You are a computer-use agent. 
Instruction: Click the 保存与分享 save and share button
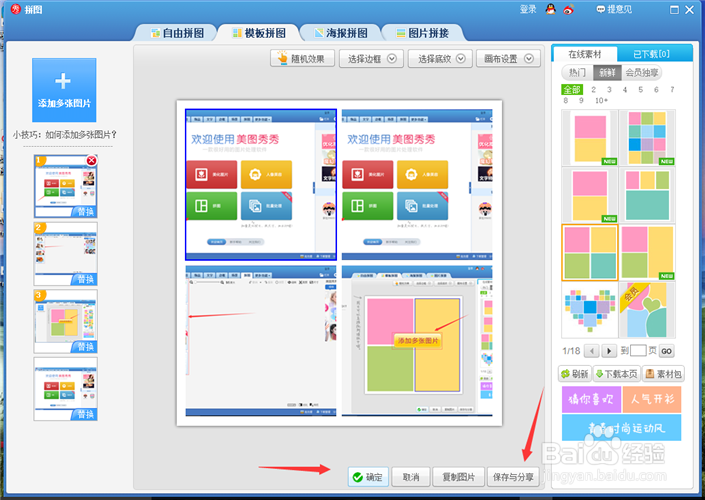pos(513,477)
